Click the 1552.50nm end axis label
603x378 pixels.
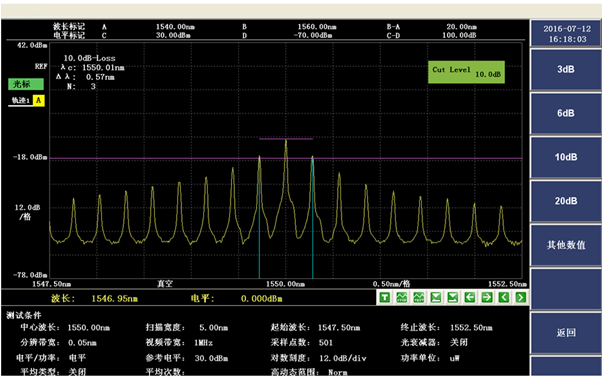(x=507, y=284)
